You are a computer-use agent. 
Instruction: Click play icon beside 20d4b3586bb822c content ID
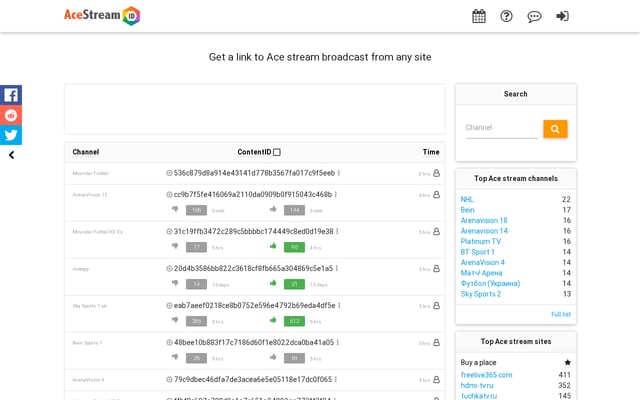(169, 269)
